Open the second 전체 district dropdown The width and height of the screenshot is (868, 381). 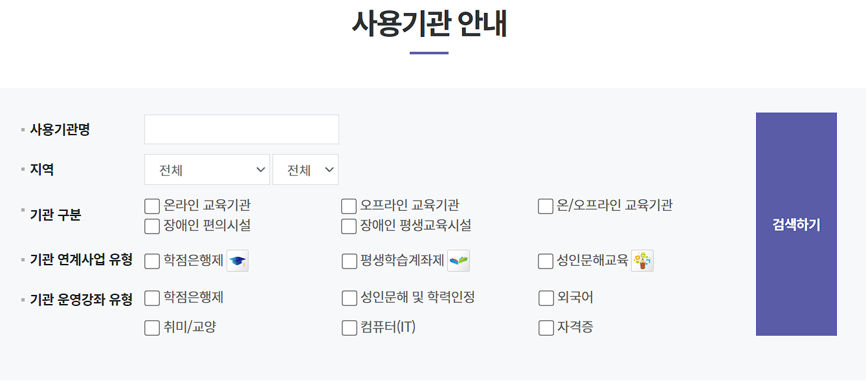tap(305, 169)
